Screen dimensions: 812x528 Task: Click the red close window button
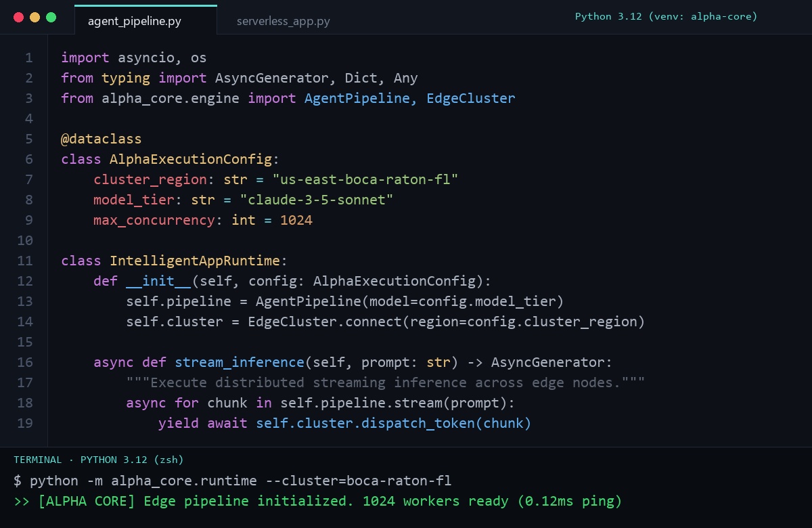pos(18,17)
